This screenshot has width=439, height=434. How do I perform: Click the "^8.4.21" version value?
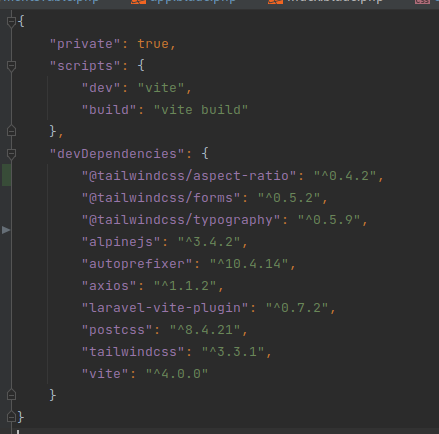(205, 330)
